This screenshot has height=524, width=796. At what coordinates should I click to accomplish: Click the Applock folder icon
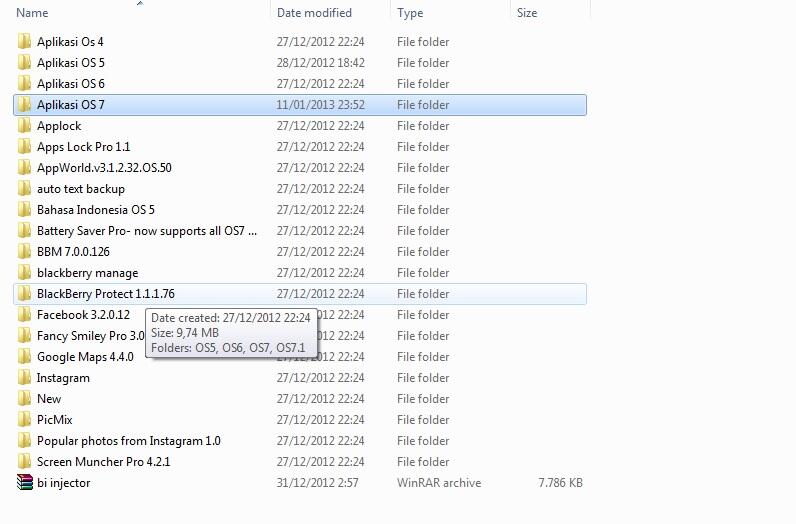click(24, 125)
